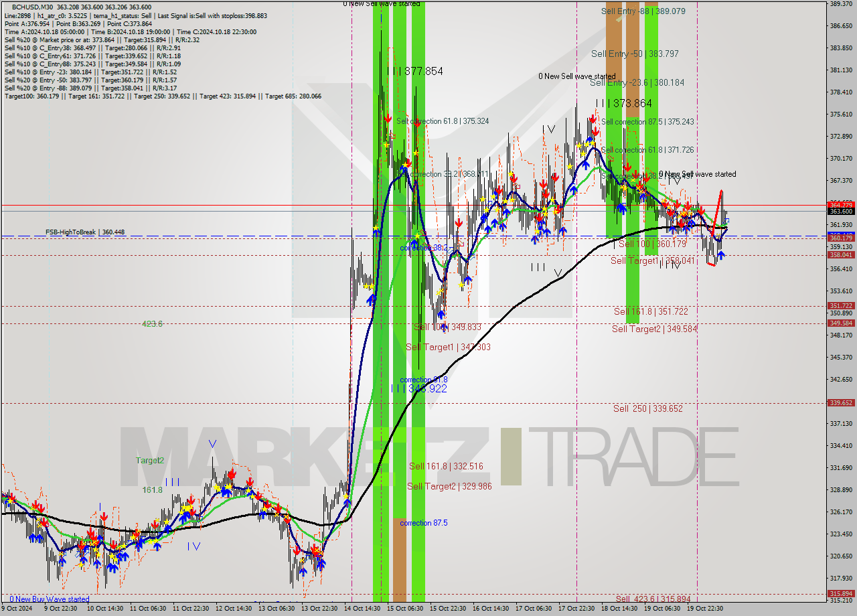
Task: Select the 17 Oct 22:30 time axis label
Action: pos(576,609)
